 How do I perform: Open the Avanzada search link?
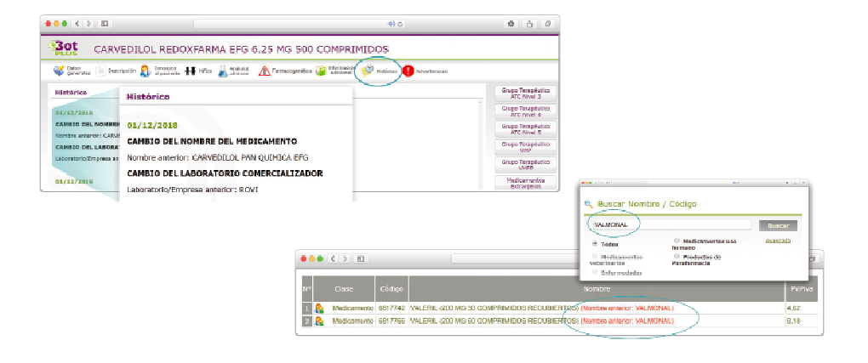coord(778,241)
